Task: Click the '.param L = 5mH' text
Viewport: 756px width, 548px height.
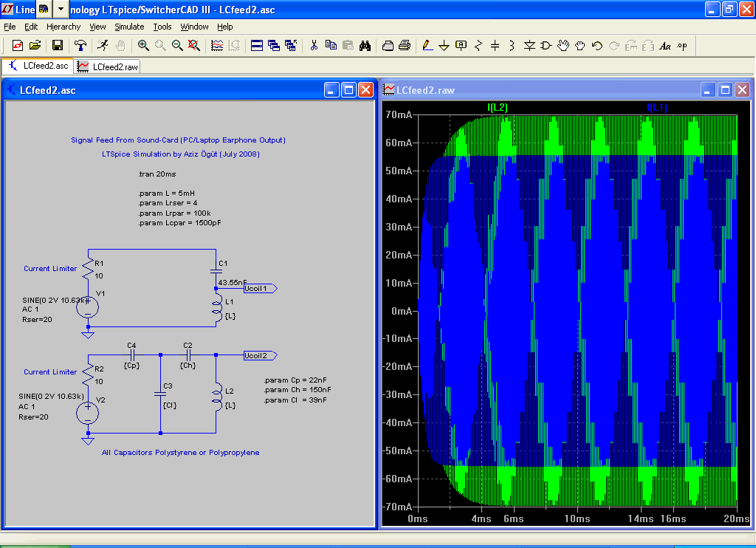Action: pos(166,193)
